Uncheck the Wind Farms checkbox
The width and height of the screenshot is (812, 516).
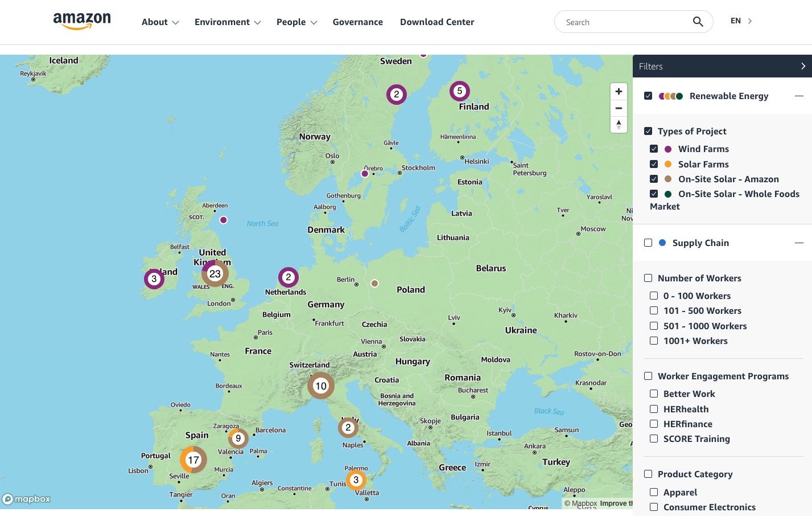(654, 149)
